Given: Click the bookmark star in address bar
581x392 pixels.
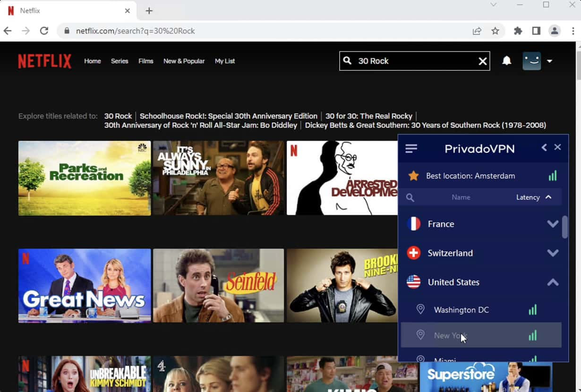Looking at the screenshot, I should coord(495,31).
